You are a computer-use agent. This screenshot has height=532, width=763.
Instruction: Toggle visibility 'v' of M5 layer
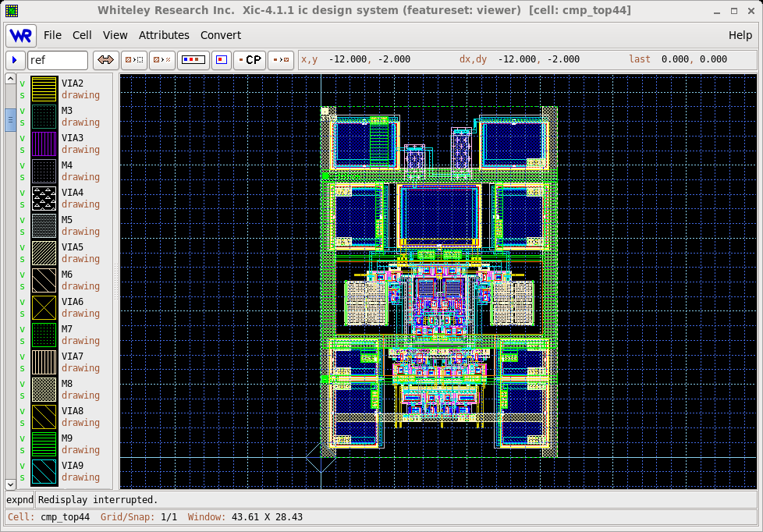23,219
